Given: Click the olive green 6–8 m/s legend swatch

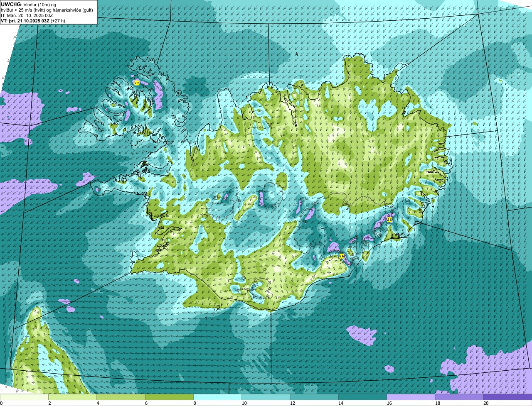Looking at the screenshot, I should click(169, 397).
